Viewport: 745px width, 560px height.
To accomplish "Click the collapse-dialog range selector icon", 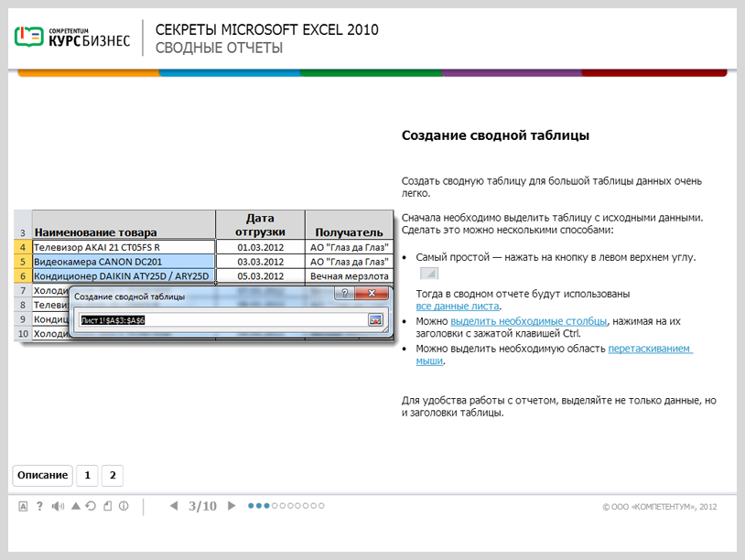I will (x=375, y=320).
